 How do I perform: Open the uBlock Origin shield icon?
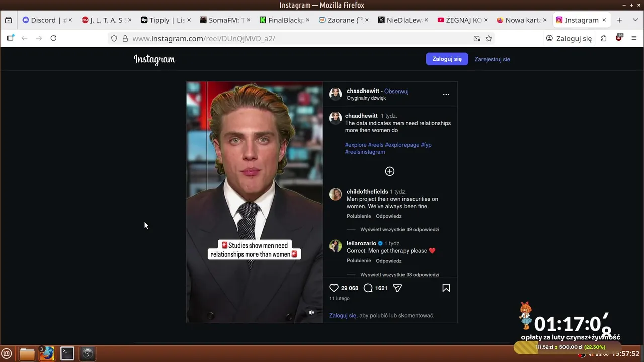point(619,38)
